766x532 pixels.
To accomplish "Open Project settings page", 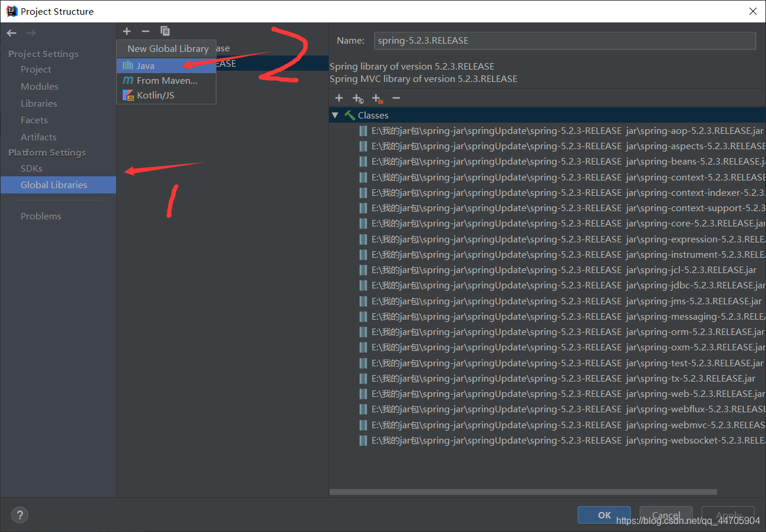I will (x=36, y=69).
